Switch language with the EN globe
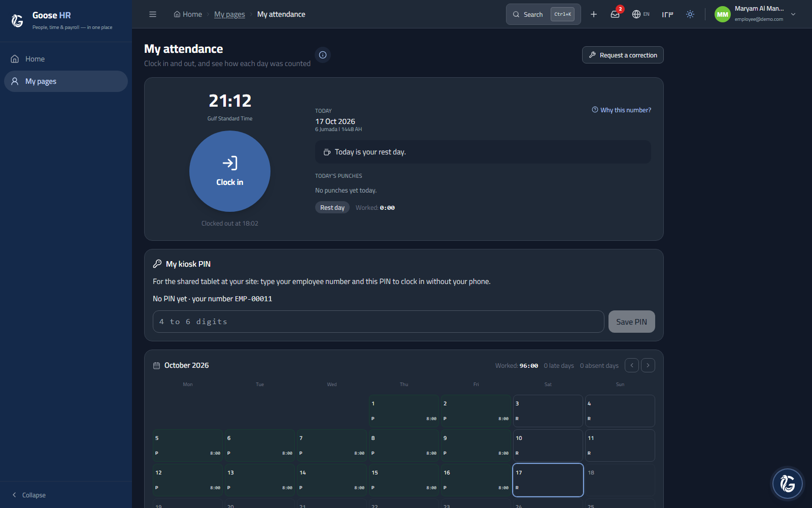The width and height of the screenshot is (812, 508). pos(641,14)
